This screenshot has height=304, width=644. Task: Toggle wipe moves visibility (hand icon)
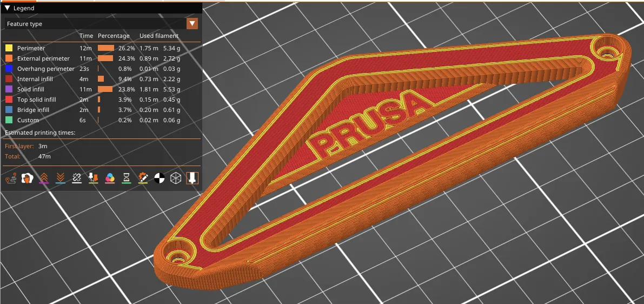pyautogui.click(x=27, y=178)
